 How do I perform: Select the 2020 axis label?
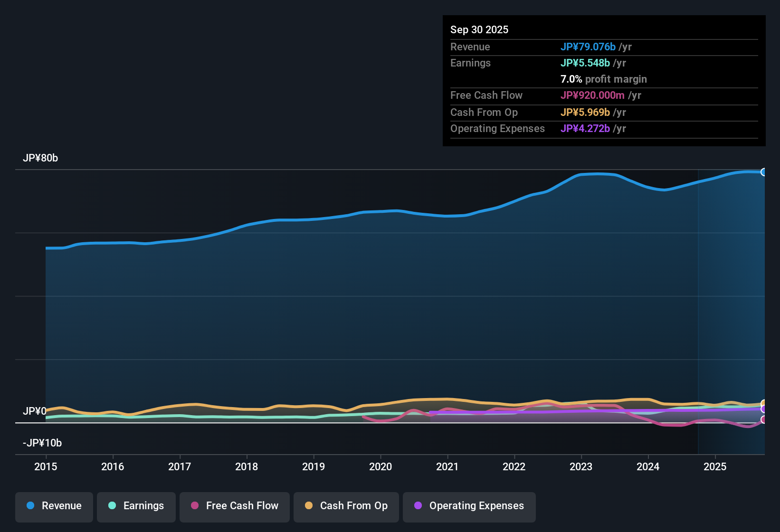coord(380,467)
